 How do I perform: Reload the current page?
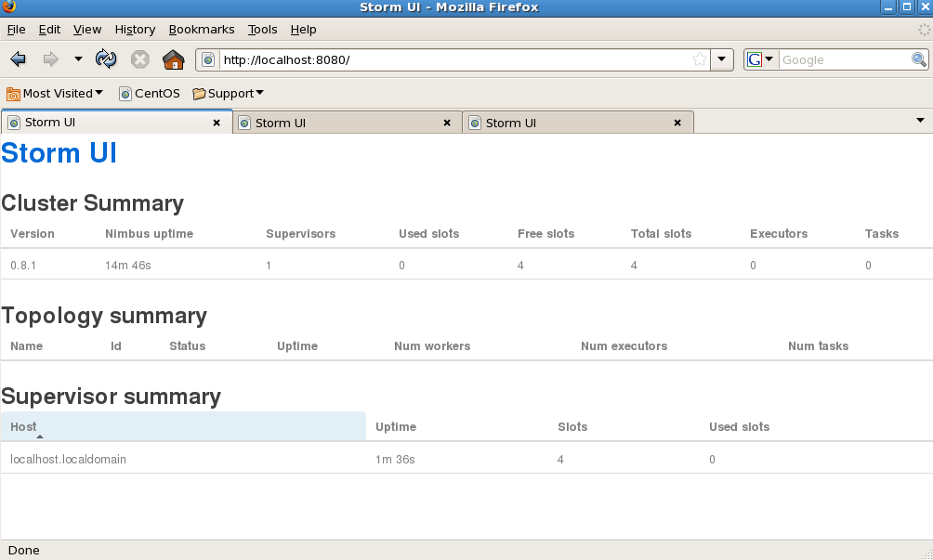(106, 59)
